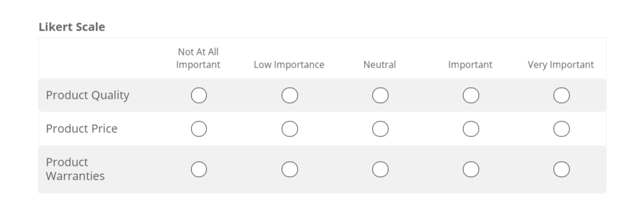The height and width of the screenshot is (215, 644).
Task: Select Important for Product Quality
Action: (x=471, y=95)
